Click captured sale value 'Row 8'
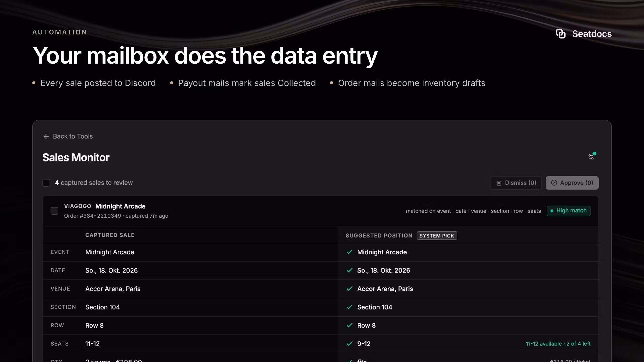Image resolution: width=644 pixels, height=362 pixels. pos(94,325)
